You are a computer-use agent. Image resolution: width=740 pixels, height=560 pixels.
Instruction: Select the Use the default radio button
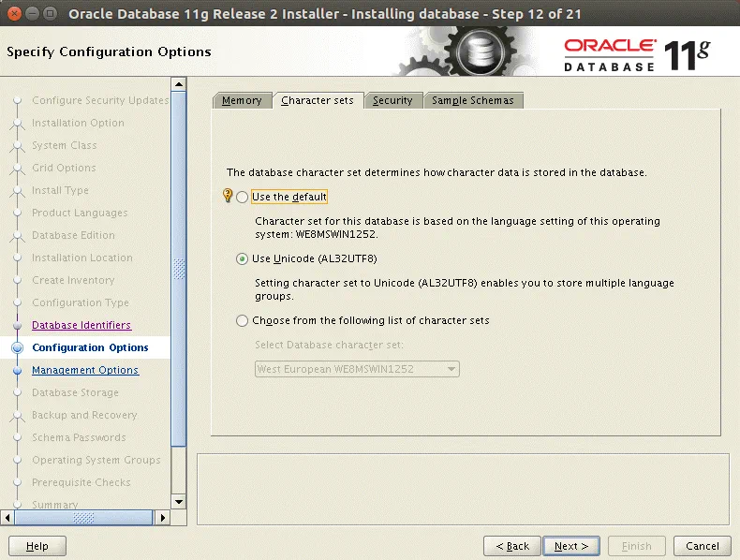(x=243, y=198)
